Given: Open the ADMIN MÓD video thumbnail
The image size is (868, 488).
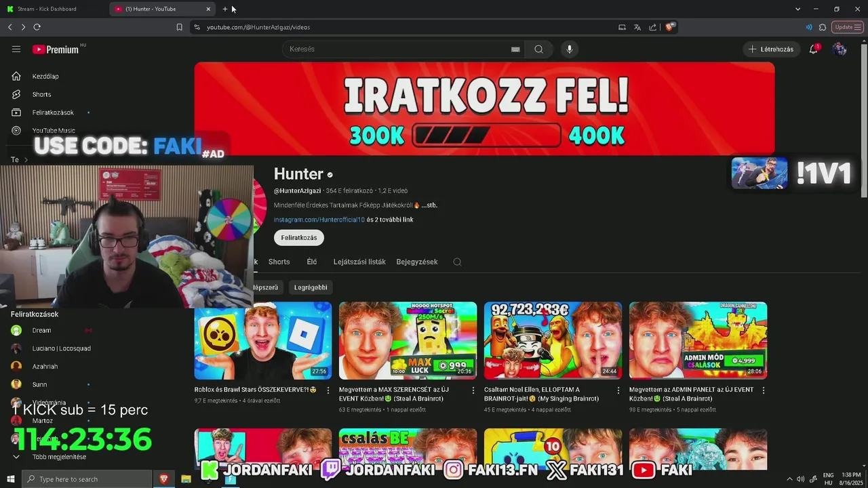Looking at the screenshot, I should [x=698, y=340].
